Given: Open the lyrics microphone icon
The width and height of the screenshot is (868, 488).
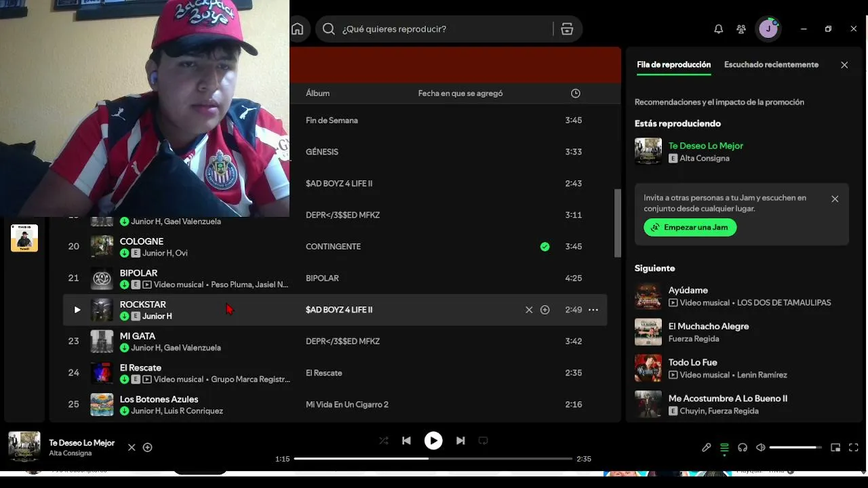Looking at the screenshot, I should (x=706, y=447).
